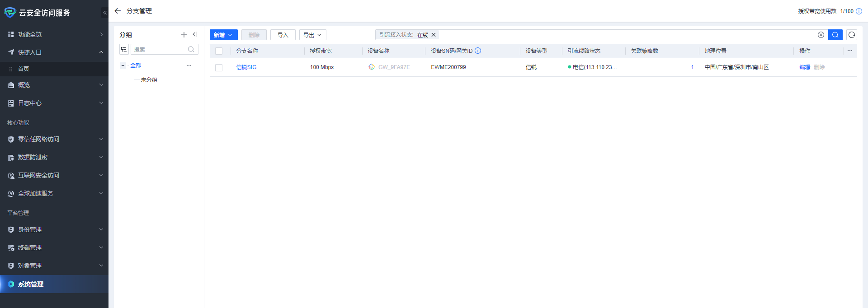Viewport: 868px width, 308px height.
Task: Click the 100 Mbps bandwidth cell
Action: (x=322, y=67)
